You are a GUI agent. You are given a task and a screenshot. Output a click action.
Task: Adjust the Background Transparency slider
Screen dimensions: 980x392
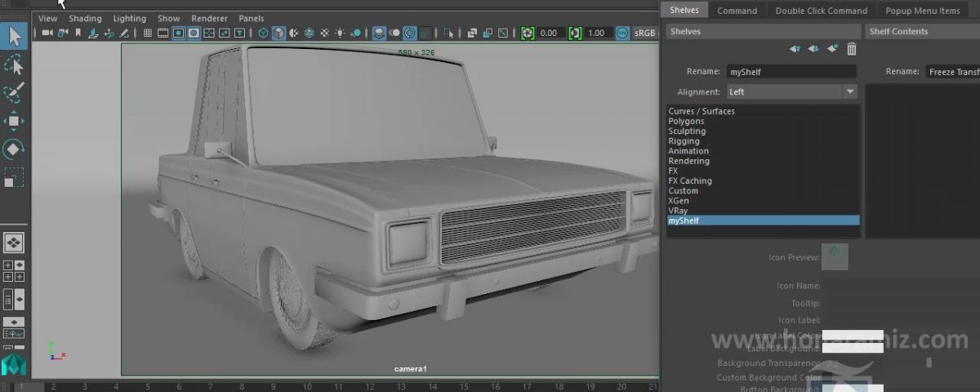[929, 363]
